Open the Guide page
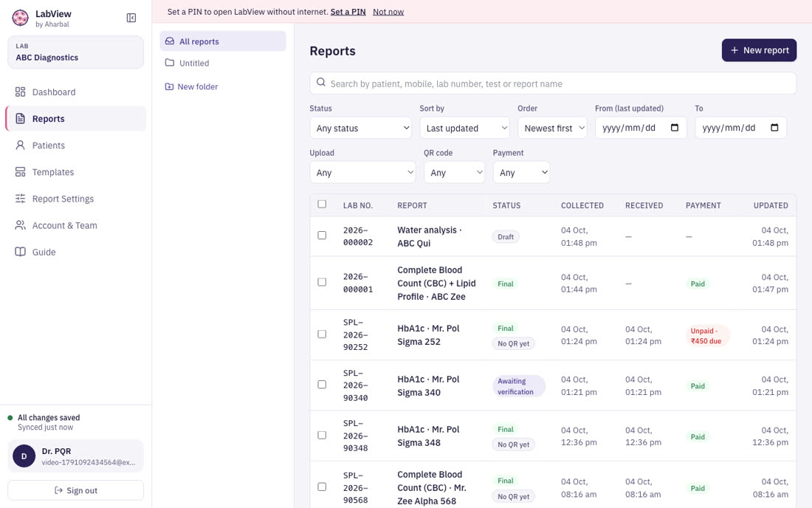Image resolution: width=812 pixels, height=508 pixels. tap(76, 252)
